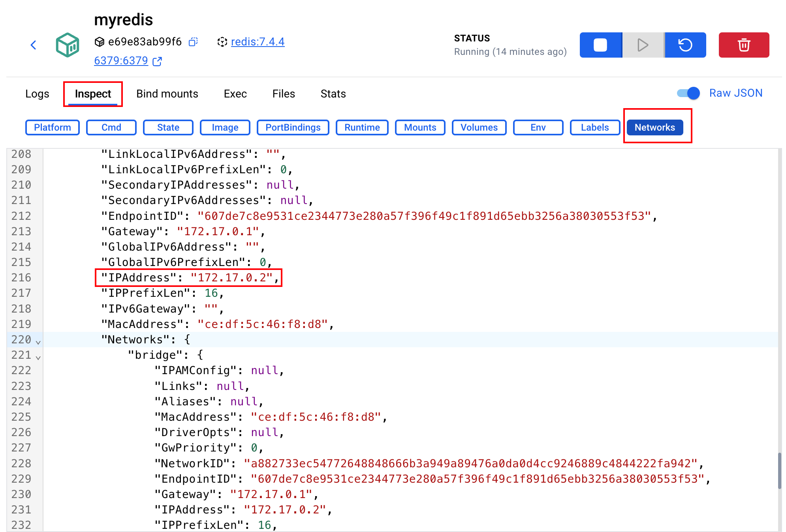
Task: View the Stats tab
Action: click(333, 94)
